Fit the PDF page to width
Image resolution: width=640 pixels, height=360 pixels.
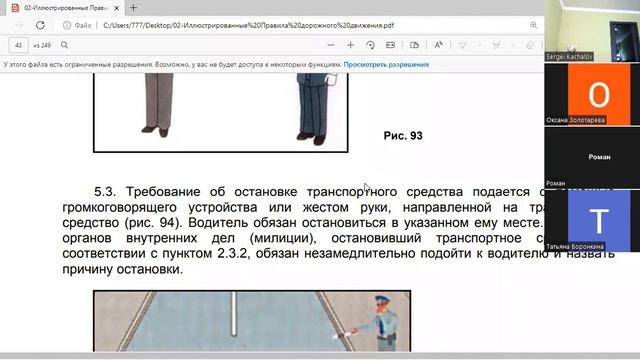coord(390,45)
